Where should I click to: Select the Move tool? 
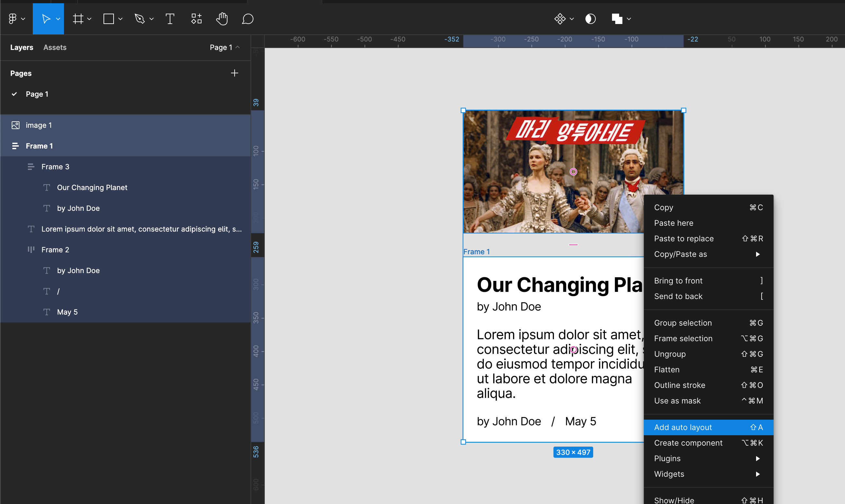click(x=45, y=19)
